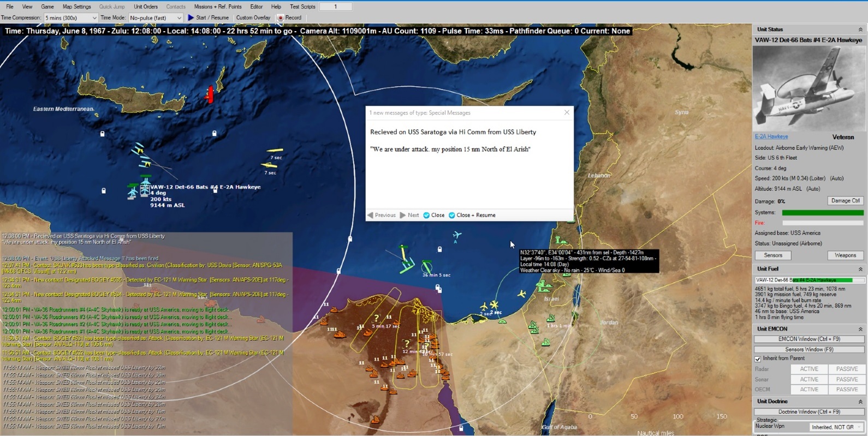The height and width of the screenshot is (436, 868).
Task: Toggle Inherit from Parent checkbox
Action: click(x=758, y=359)
